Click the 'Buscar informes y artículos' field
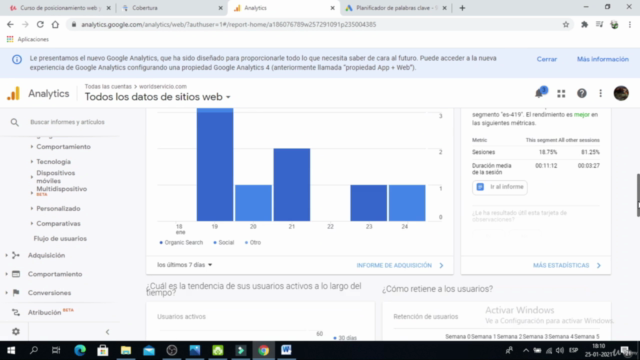 [x=67, y=122]
